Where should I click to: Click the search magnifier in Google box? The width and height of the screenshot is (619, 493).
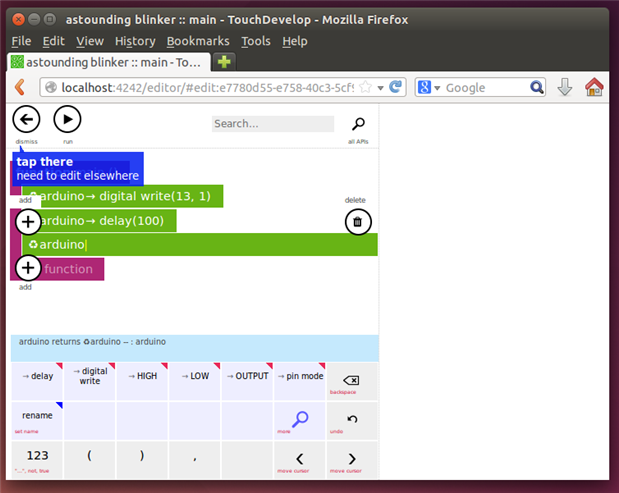[536, 87]
